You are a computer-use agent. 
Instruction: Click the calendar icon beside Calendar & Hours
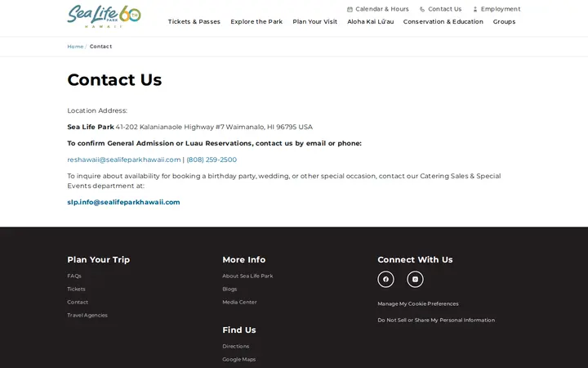pyautogui.click(x=350, y=9)
